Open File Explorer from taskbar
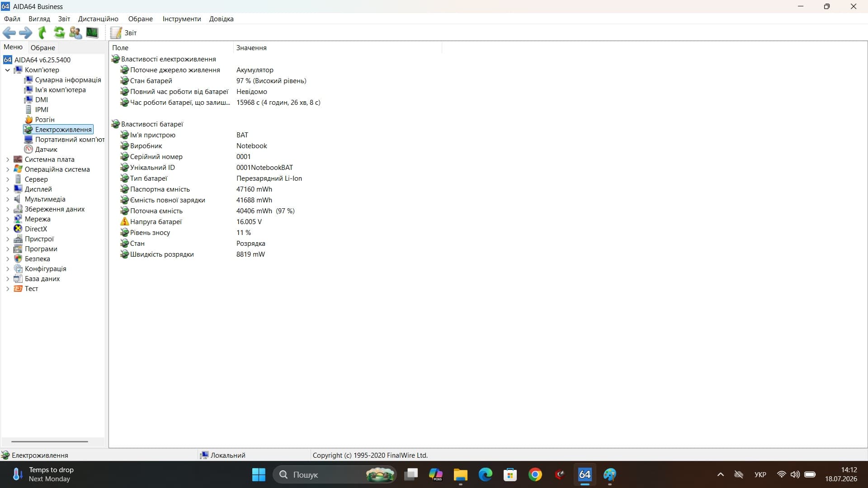 tap(461, 474)
